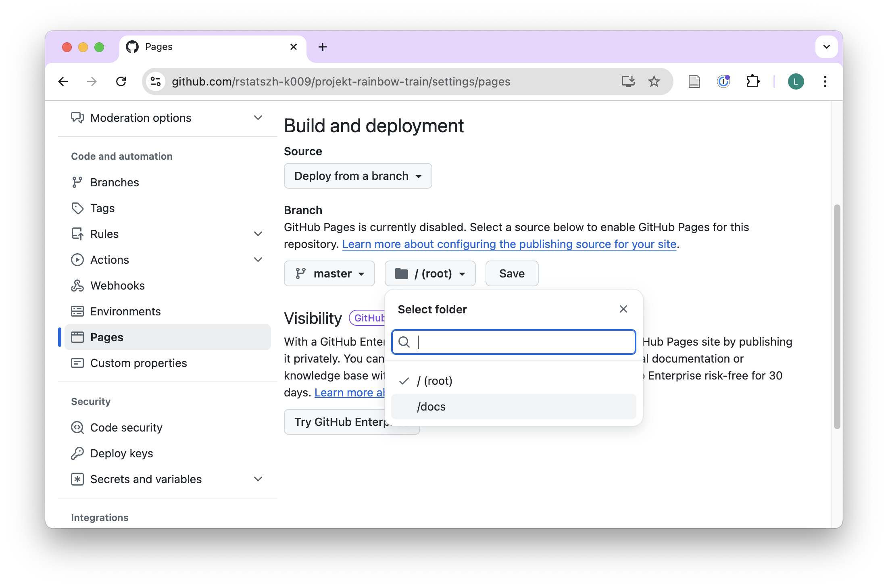Click the magnifier icon in folder search

click(404, 342)
